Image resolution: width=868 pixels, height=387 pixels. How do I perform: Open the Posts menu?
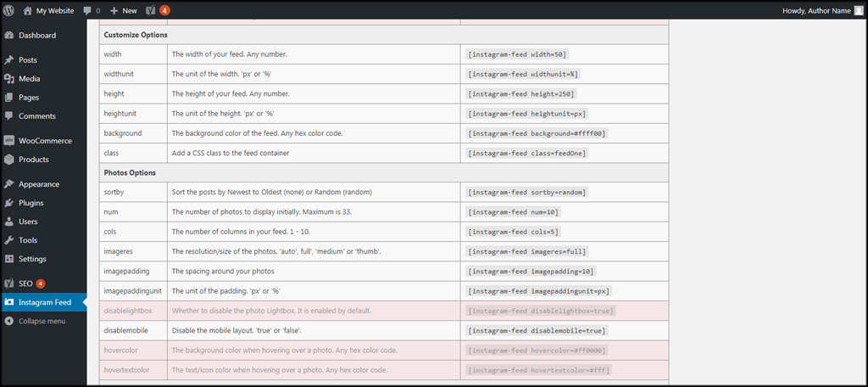(27, 60)
